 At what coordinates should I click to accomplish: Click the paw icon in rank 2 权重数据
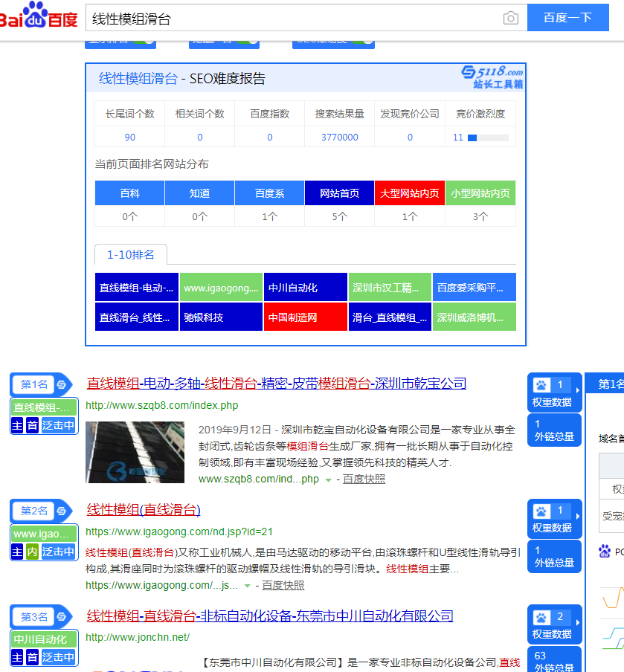(541, 511)
